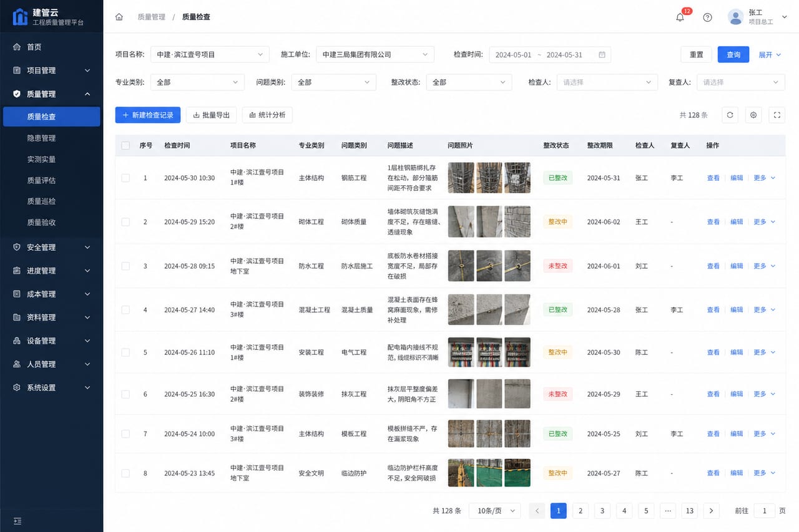799x532 pixels.
Task: Click the 重置 button
Action: 697,55
